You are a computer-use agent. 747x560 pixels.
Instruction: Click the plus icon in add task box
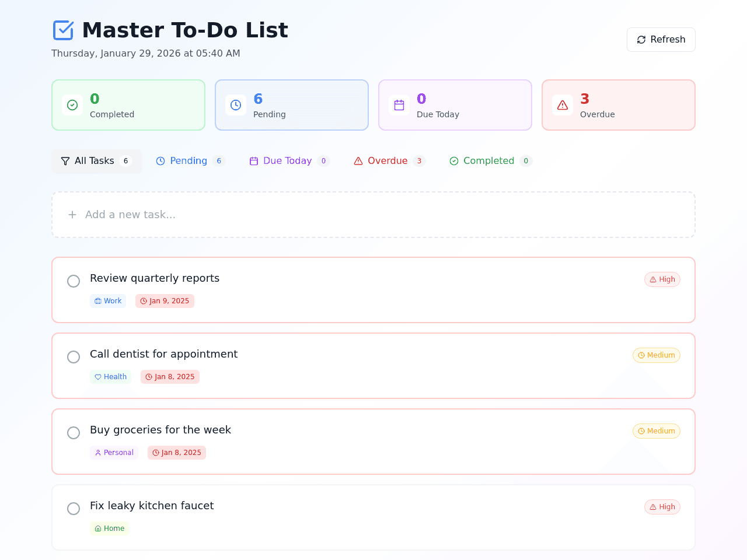(x=72, y=215)
